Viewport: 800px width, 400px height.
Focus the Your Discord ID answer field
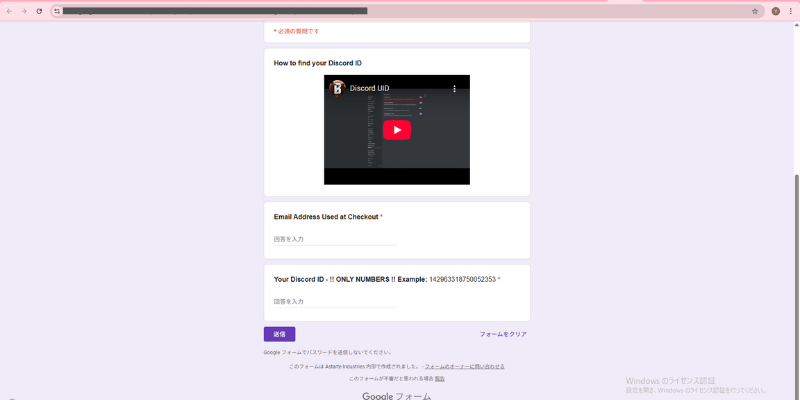(x=335, y=302)
